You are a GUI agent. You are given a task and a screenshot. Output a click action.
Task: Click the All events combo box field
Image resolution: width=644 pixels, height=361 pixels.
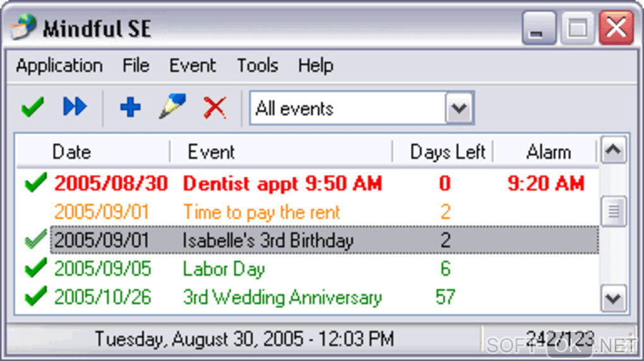click(x=362, y=108)
